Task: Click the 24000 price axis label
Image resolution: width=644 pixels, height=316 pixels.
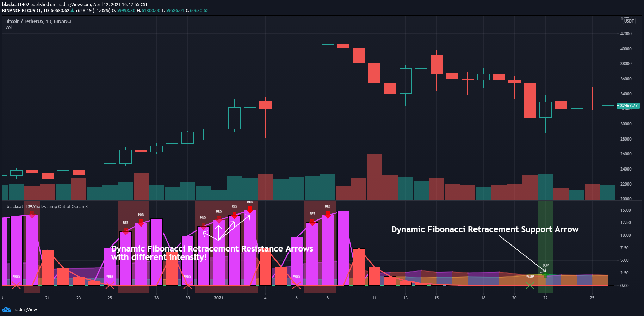Action: click(x=626, y=169)
